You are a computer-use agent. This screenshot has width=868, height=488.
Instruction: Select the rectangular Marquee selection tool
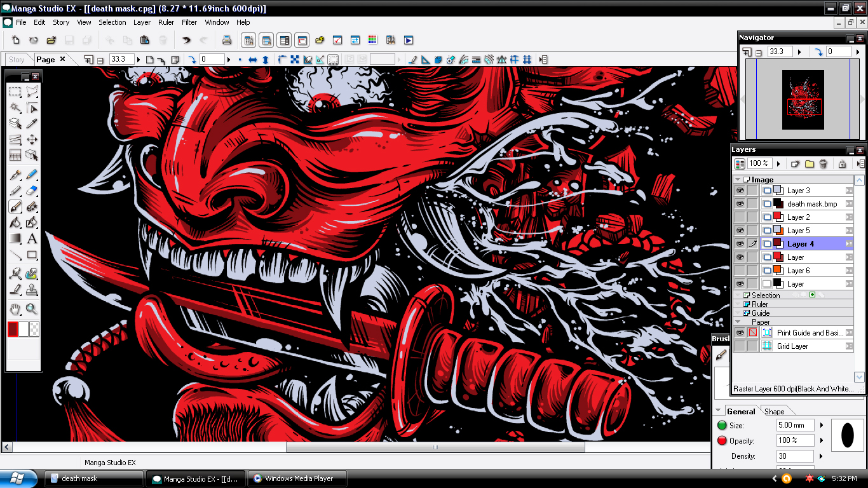click(x=14, y=92)
